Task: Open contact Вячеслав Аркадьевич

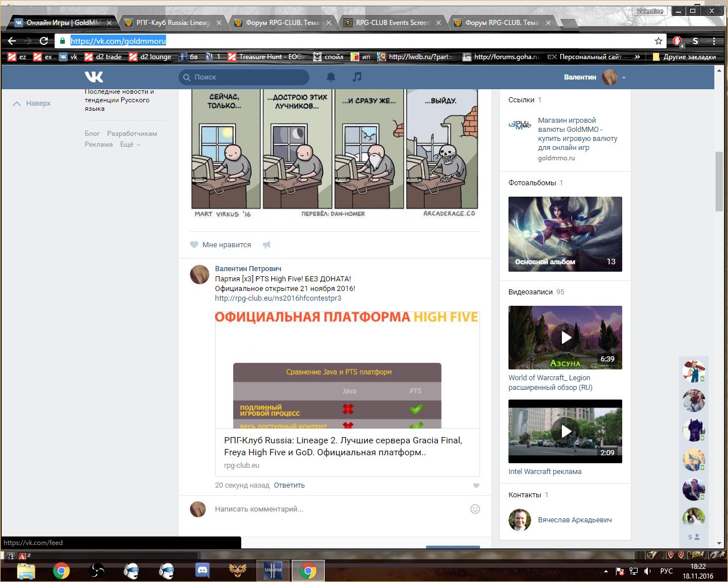Action: [575, 519]
